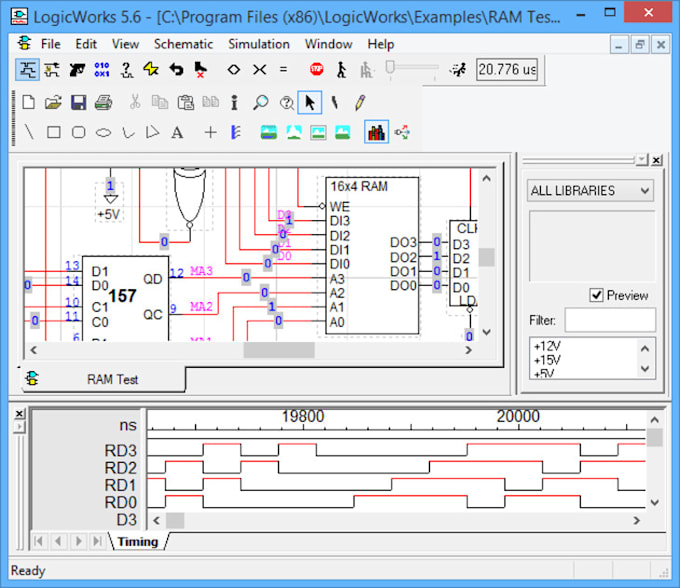Click the diamond shape icon in toolbar
The height and width of the screenshot is (588, 680).
tap(234, 69)
